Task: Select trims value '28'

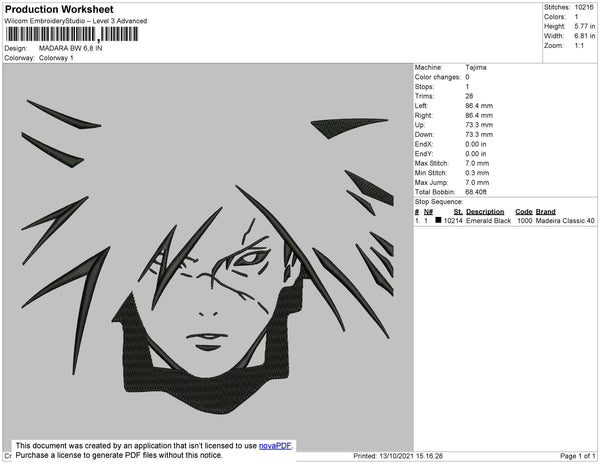Action: pos(469,96)
